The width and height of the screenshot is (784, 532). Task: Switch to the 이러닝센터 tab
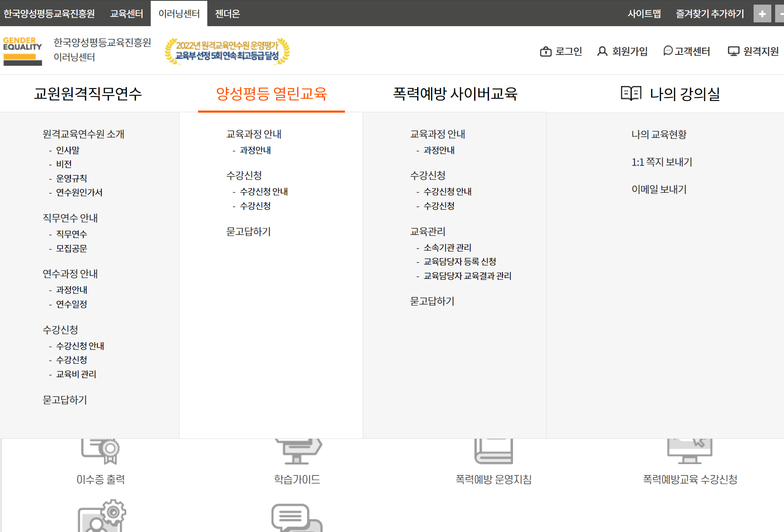pyautogui.click(x=179, y=13)
